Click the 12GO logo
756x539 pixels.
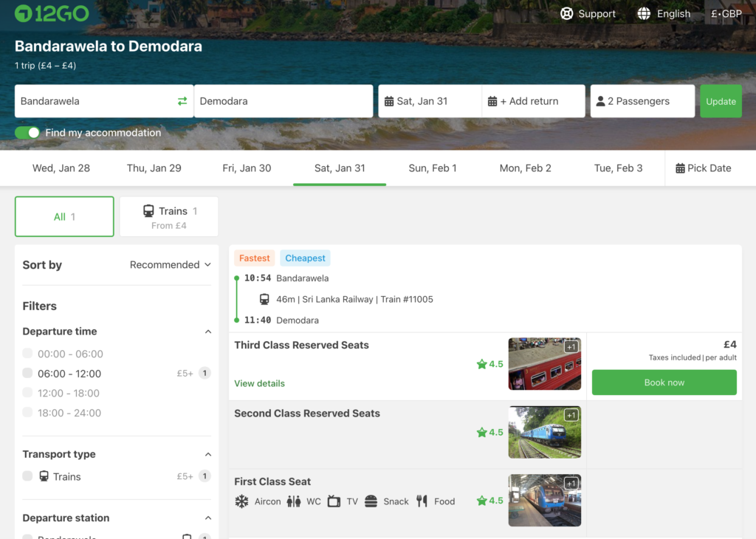click(x=52, y=13)
